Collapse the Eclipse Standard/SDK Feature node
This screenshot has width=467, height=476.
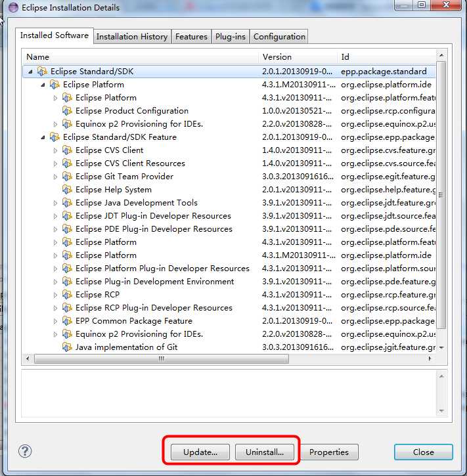(x=43, y=137)
